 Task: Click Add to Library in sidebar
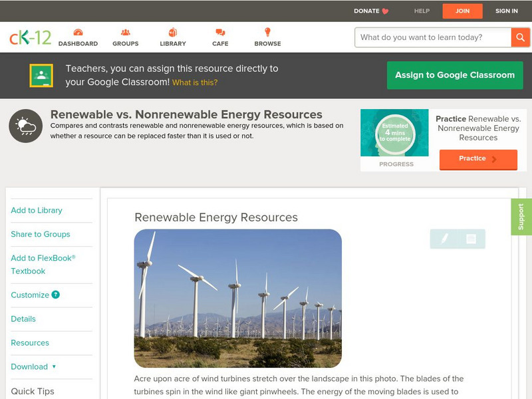(x=37, y=210)
